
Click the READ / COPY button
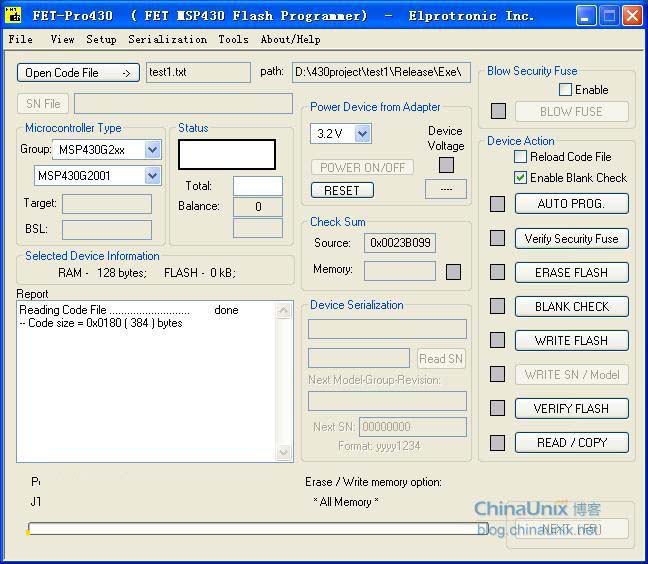pos(572,443)
